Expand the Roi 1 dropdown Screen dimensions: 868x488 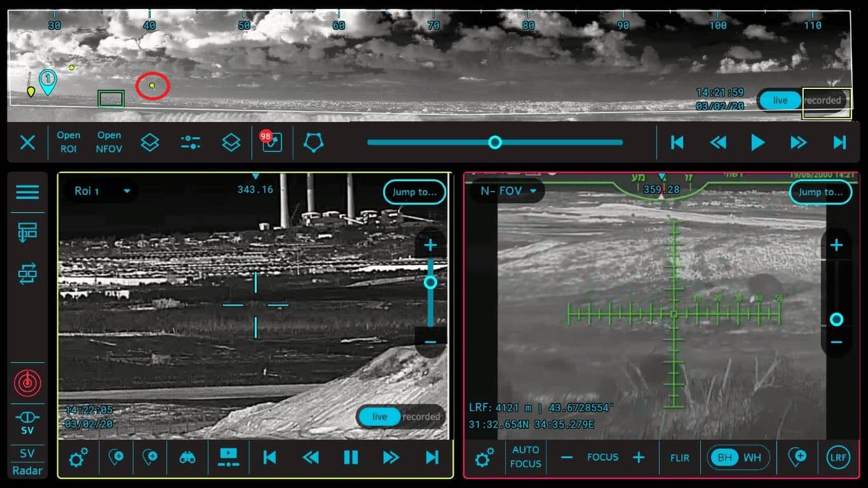click(x=100, y=192)
